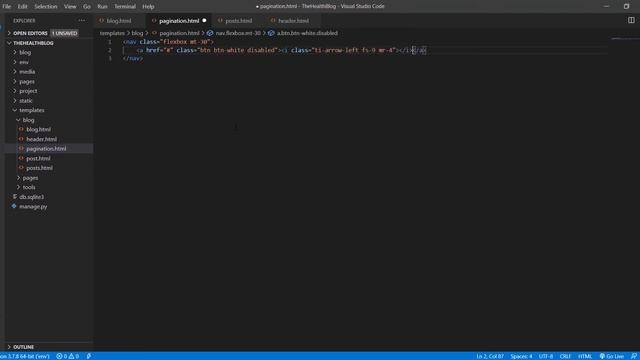
Task: Click the closing nav tag on line 3
Action: pyautogui.click(x=133, y=58)
